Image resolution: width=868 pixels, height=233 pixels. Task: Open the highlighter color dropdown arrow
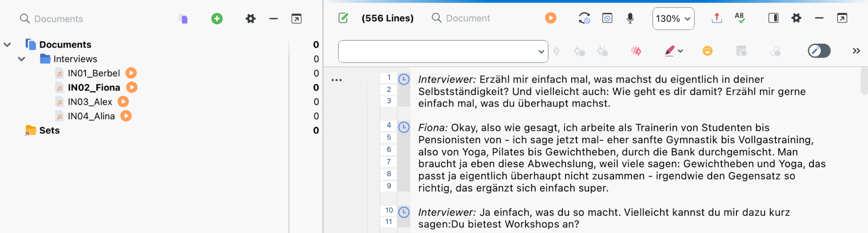(681, 51)
